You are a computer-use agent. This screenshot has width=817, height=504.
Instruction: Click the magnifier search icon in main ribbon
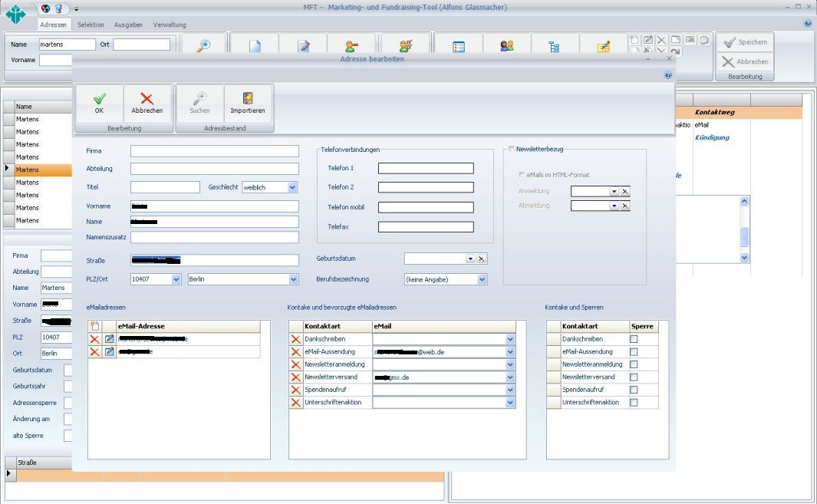pos(203,46)
